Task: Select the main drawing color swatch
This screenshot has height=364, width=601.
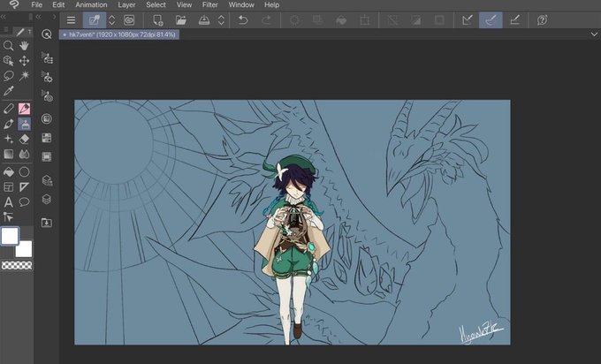Action: tap(10, 236)
